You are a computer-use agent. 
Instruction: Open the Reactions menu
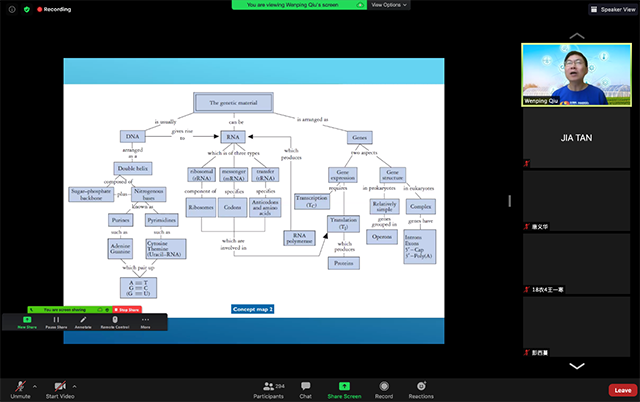pyautogui.click(x=421, y=388)
